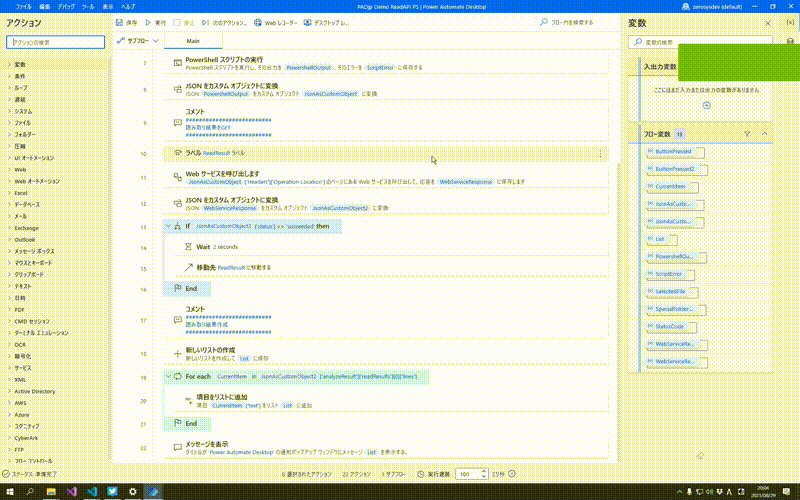
Task: Select the ButtonPressed2 variable
Action: (677, 169)
